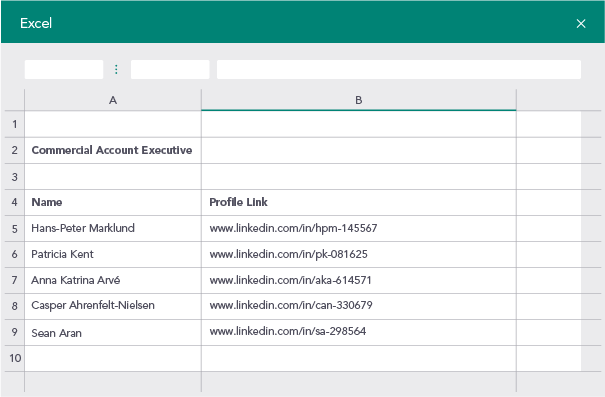Screen dimensions: 605x397
Task: Select row 2 header
Action: coord(15,150)
